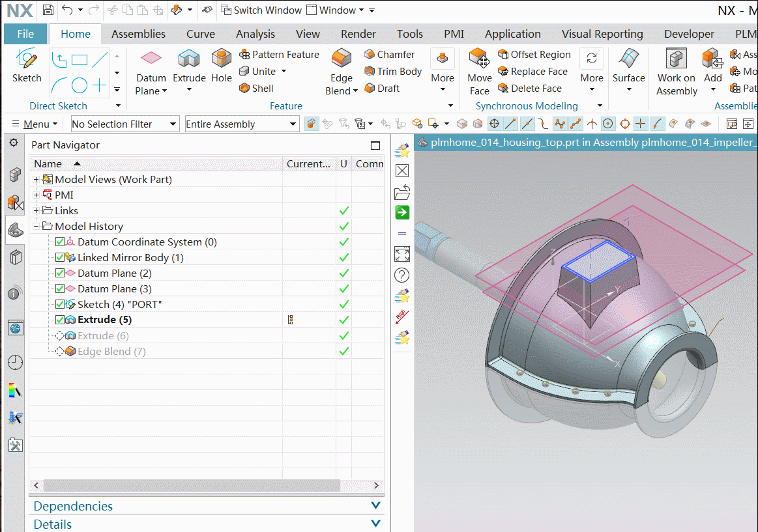The height and width of the screenshot is (532, 758).
Task: Switch to the Visual Reporting tab
Action: click(602, 34)
